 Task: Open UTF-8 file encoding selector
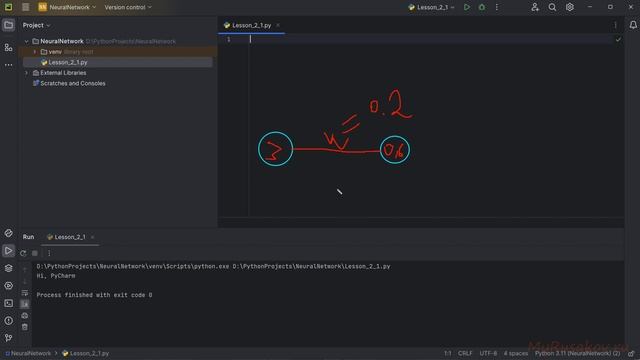click(x=488, y=353)
